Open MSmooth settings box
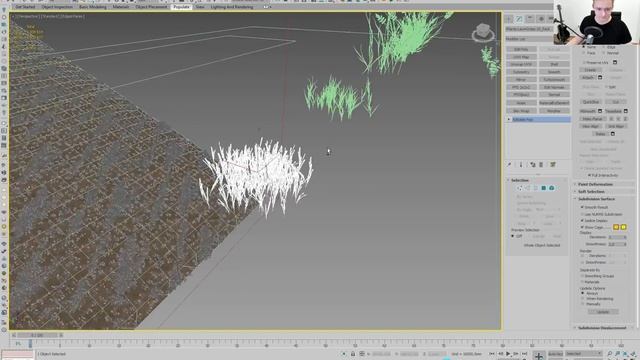Screen dimensions: 640x360 click(600, 111)
